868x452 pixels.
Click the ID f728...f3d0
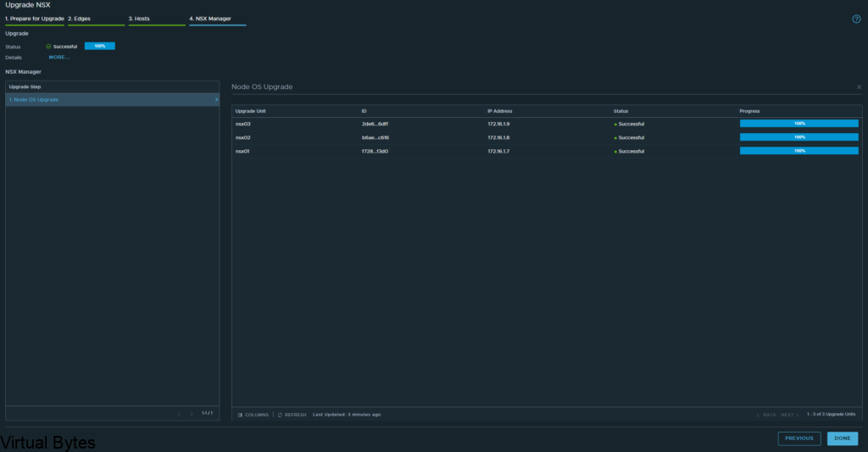coord(375,151)
